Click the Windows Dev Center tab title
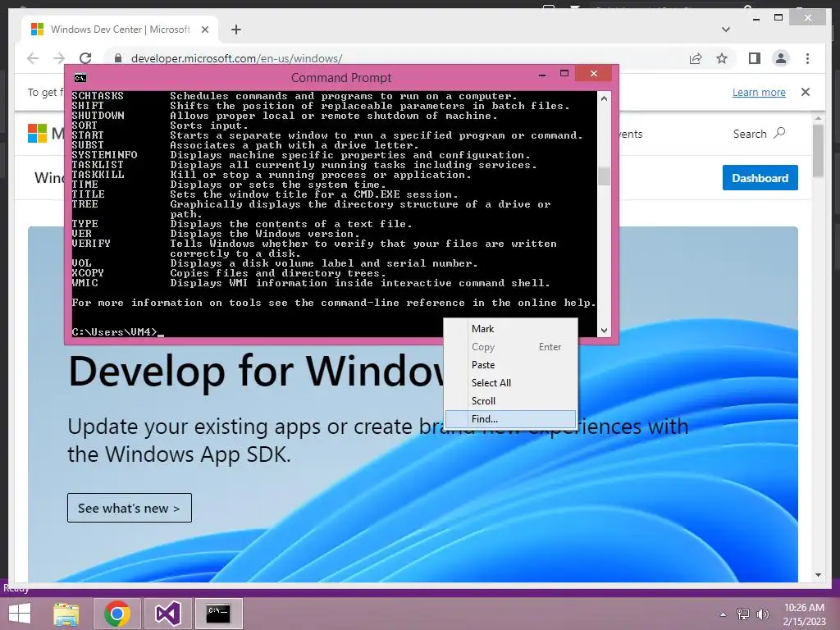 (x=121, y=30)
